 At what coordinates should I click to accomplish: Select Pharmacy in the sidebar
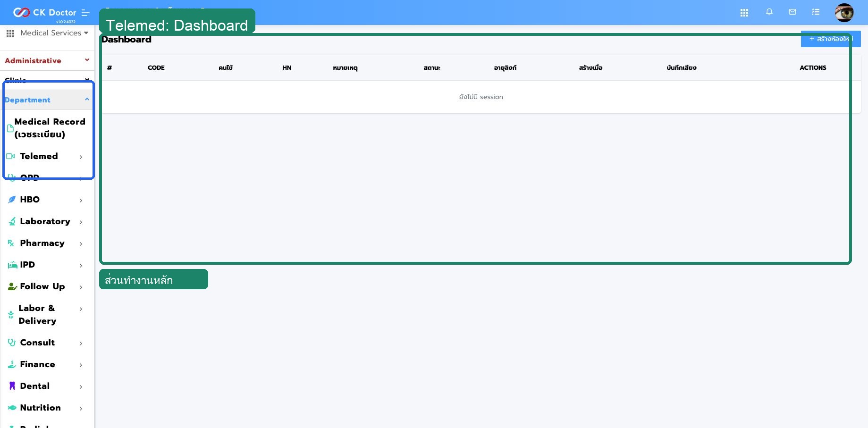coord(42,243)
